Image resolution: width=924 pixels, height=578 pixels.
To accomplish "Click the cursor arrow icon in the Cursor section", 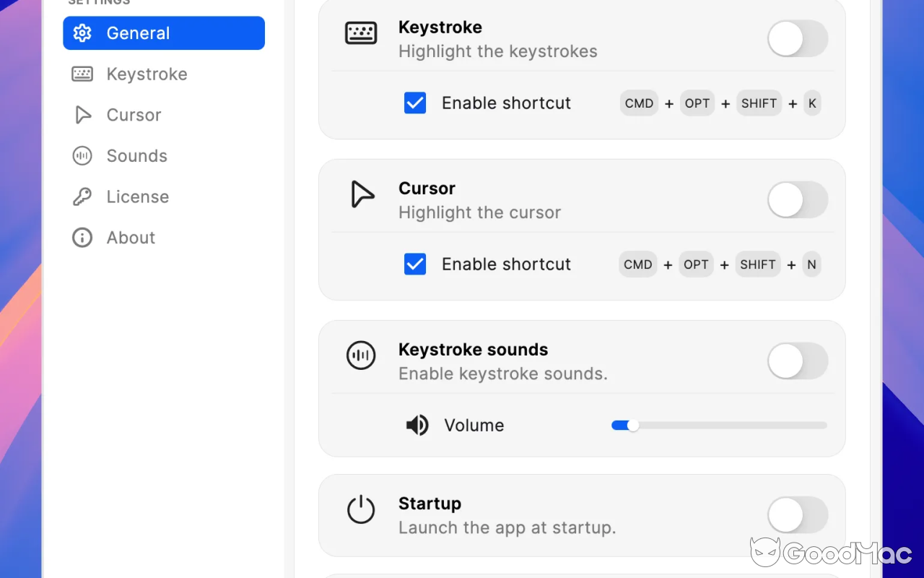I will 361,194.
